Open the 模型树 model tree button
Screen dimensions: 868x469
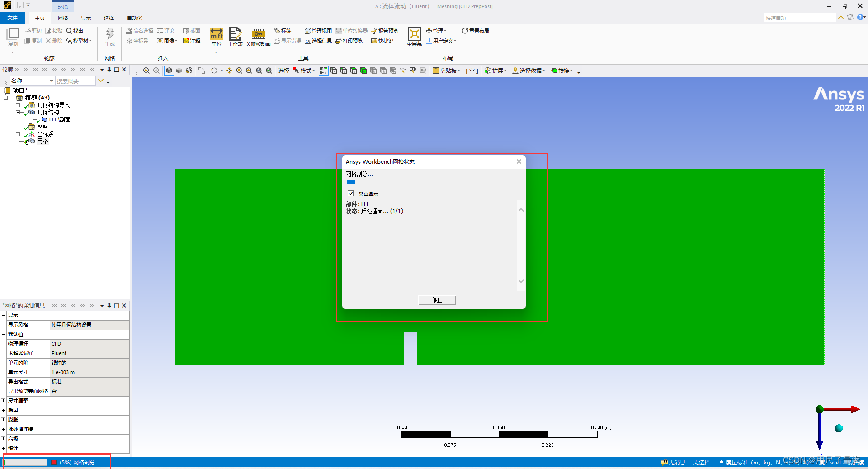79,41
